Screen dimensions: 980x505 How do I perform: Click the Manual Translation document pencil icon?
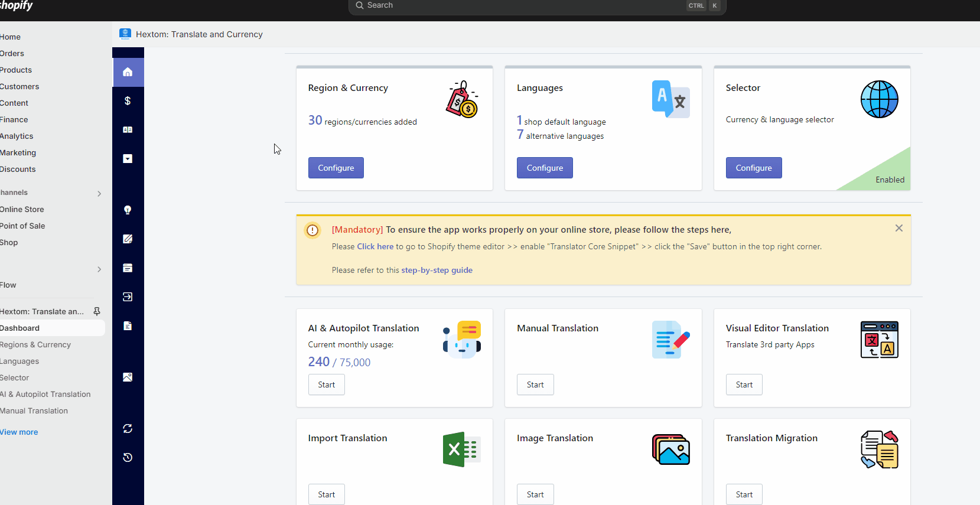(671, 340)
